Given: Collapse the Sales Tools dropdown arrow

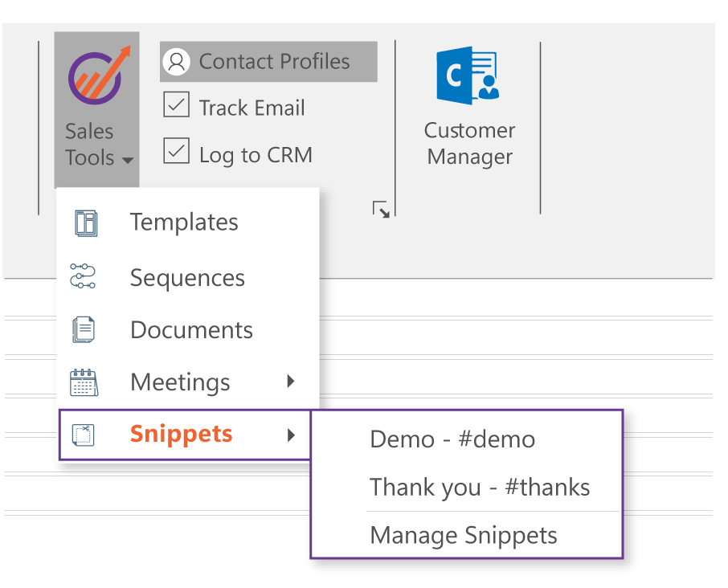Looking at the screenshot, I should pyautogui.click(x=128, y=161).
